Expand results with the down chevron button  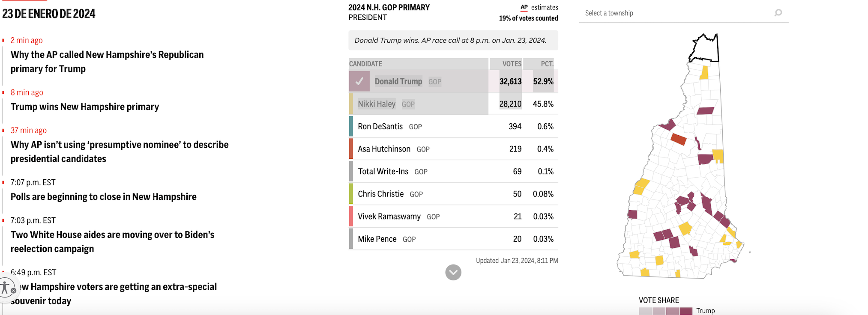(x=453, y=272)
